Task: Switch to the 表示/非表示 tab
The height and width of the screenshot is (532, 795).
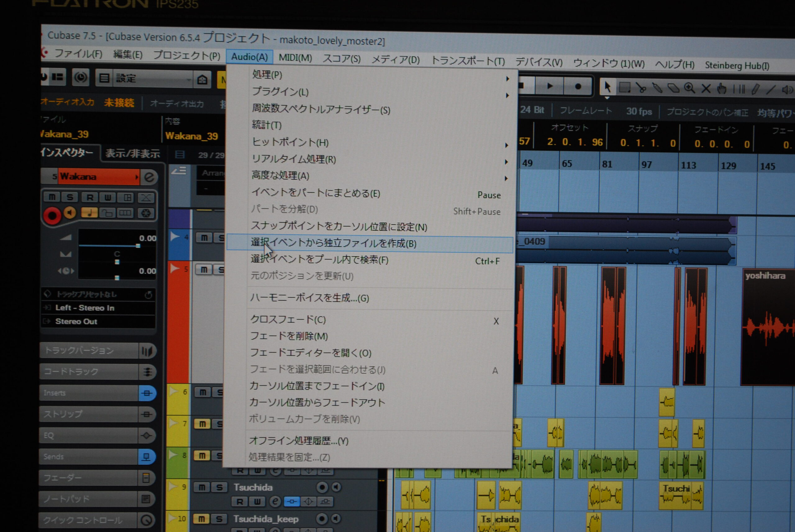Action: [x=133, y=154]
